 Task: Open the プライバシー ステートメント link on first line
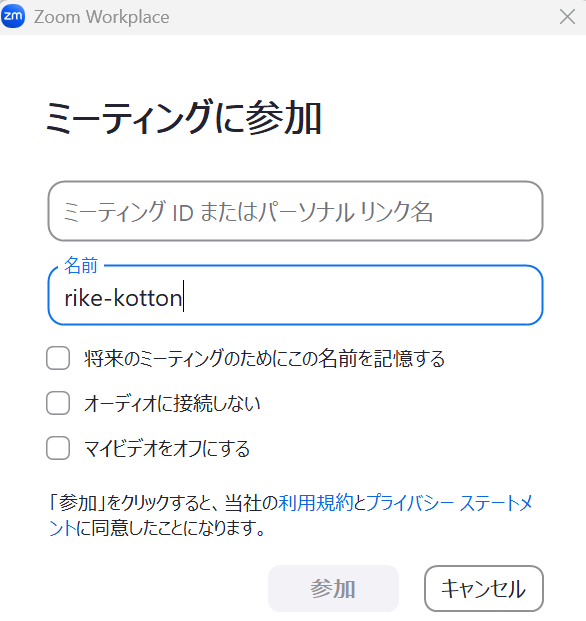click(449, 503)
